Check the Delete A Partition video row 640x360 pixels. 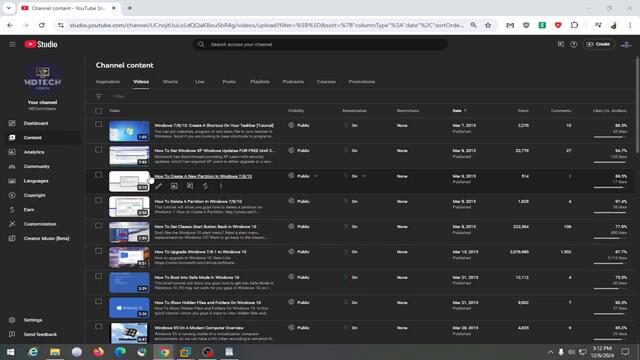[99, 200]
